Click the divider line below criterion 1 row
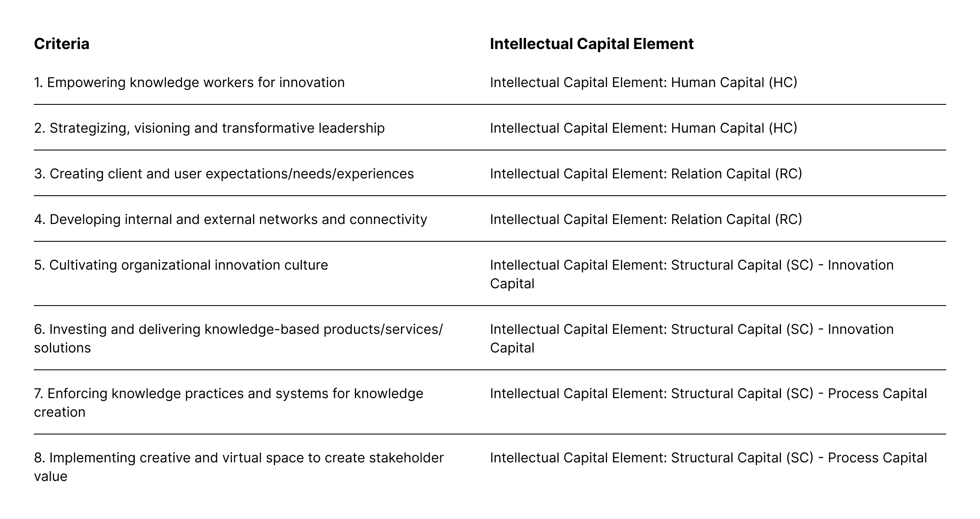 pyautogui.click(x=490, y=104)
